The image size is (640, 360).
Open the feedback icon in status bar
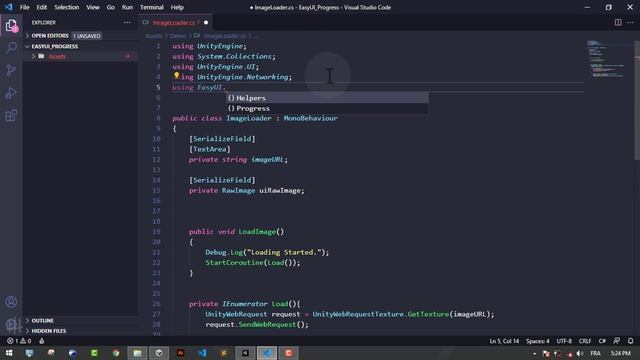tap(616, 341)
